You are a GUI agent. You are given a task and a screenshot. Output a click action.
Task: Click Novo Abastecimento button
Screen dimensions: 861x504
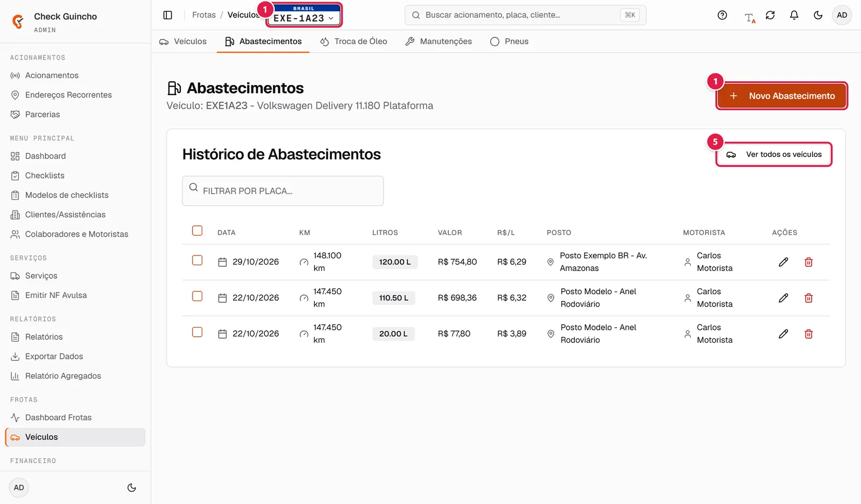pyautogui.click(x=782, y=96)
